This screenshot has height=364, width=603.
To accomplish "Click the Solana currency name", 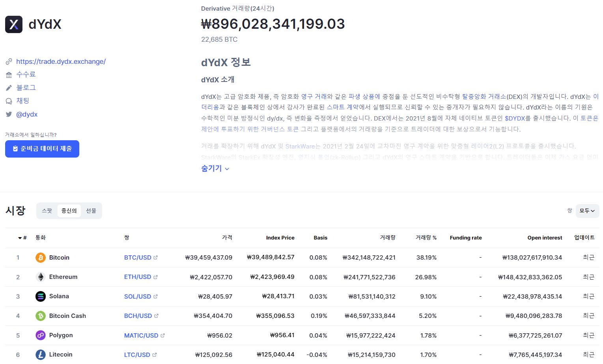I will point(59,296).
